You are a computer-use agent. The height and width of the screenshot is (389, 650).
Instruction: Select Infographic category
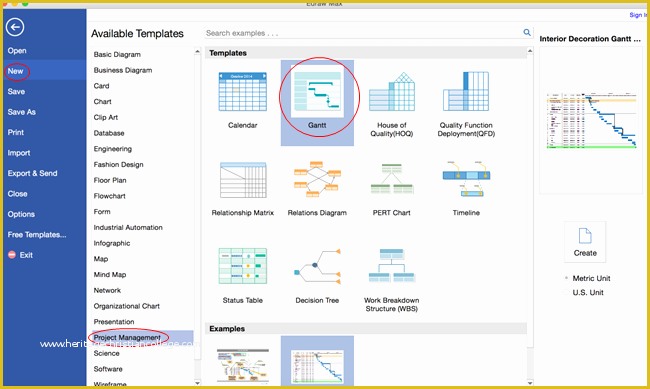112,243
